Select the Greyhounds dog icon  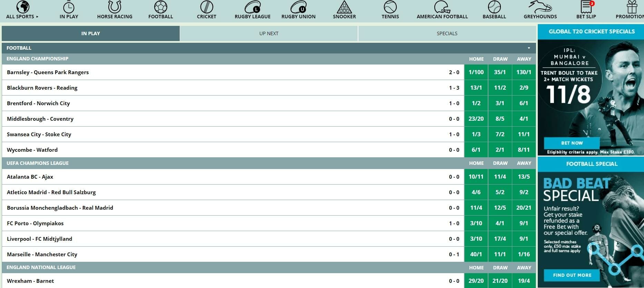(540, 7)
